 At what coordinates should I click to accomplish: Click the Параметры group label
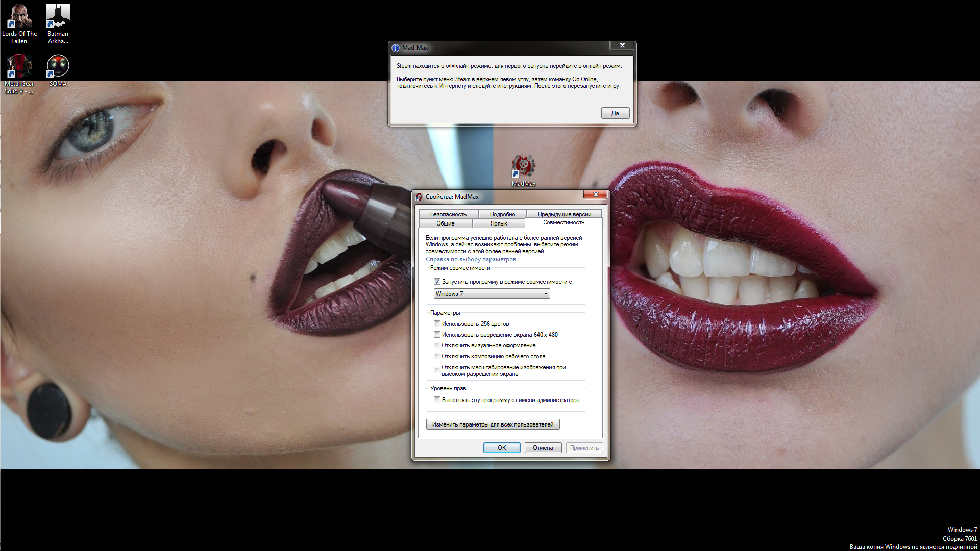click(445, 313)
